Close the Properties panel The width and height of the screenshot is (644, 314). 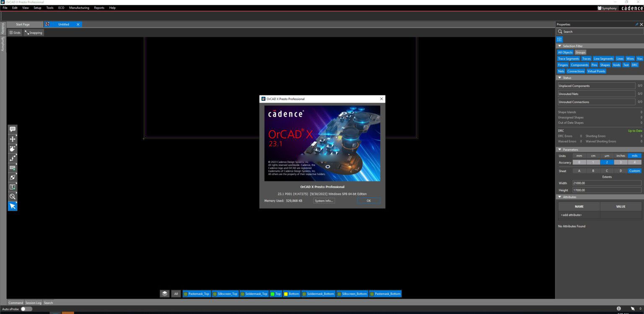641,24
